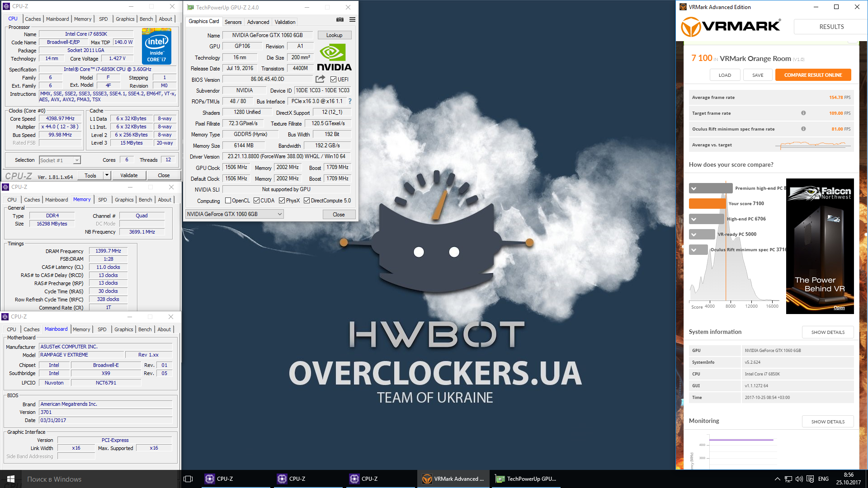
Task: Switch to VRMark Advanced taskbar item
Action: (x=453, y=479)
